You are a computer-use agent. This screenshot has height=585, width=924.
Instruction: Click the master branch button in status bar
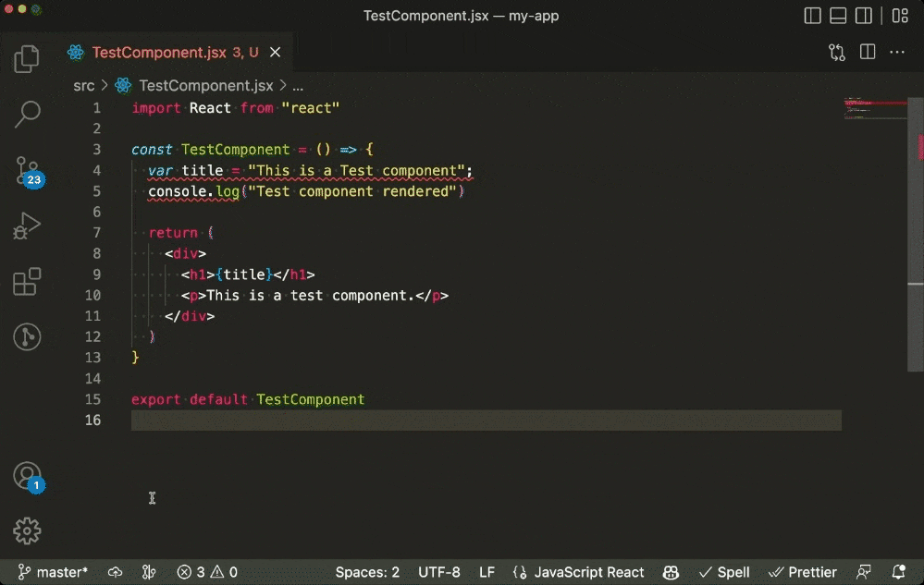(x=54, y=572)
